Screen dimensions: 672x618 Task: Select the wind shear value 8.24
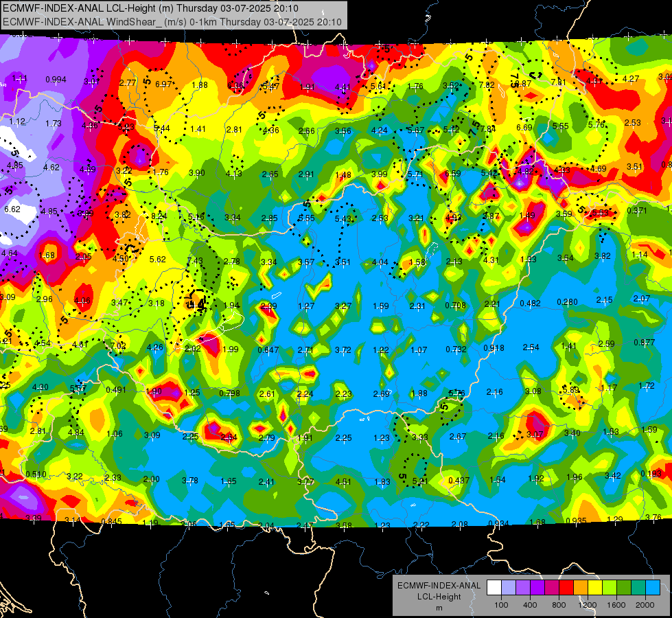(x=159, y=216)
